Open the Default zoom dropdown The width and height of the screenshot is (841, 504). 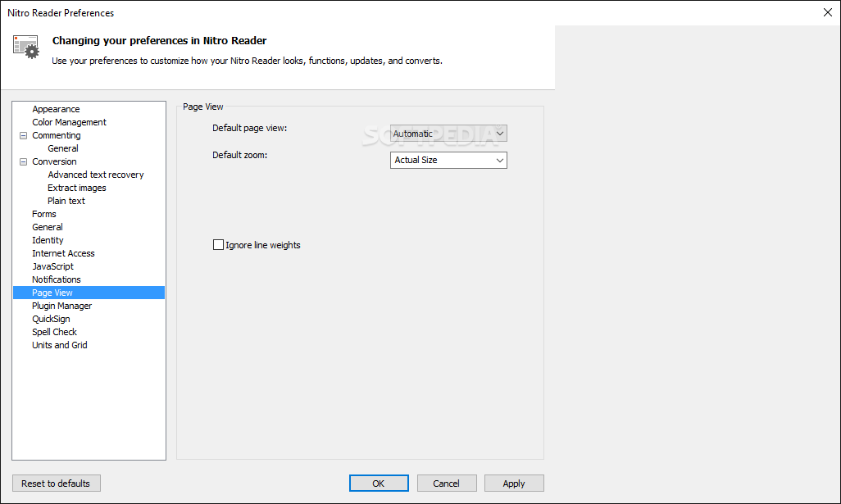coord(448,160)
